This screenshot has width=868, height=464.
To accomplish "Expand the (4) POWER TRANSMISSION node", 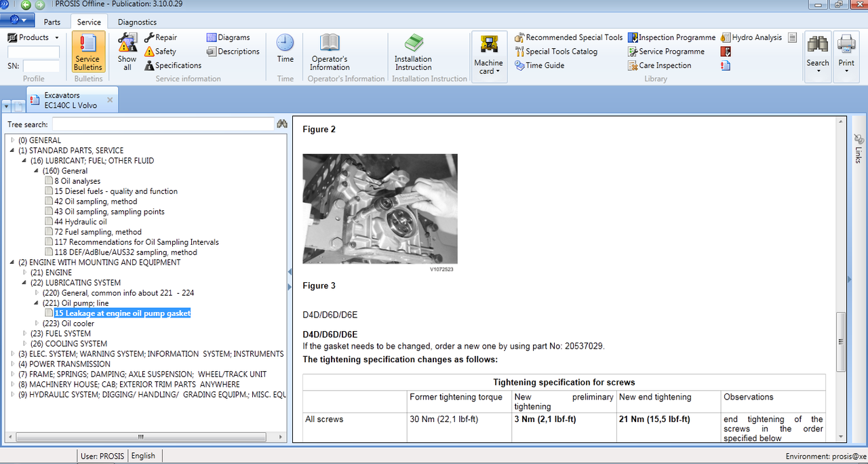I will coord(13,364).
